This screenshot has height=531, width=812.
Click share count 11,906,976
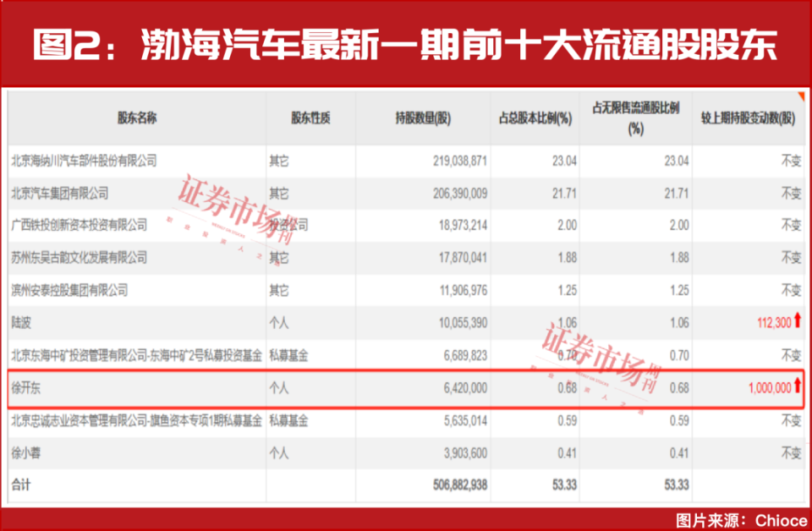click(463, 290)
